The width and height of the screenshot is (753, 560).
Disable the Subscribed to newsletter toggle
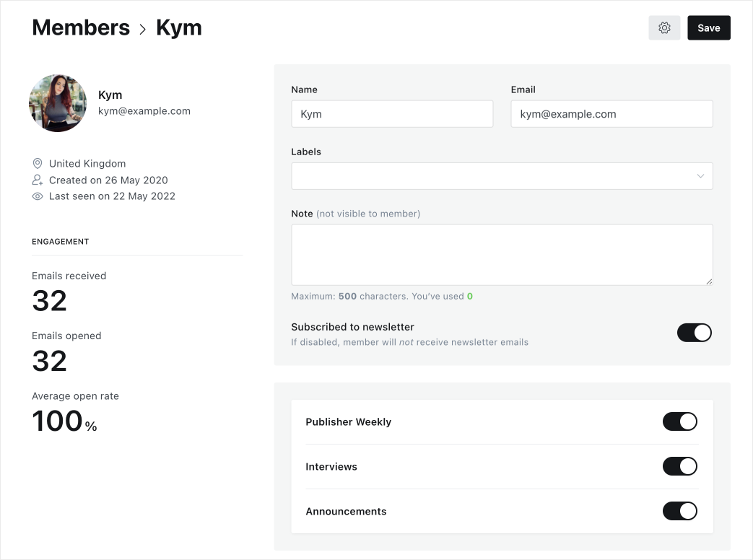tap(694, 333)
